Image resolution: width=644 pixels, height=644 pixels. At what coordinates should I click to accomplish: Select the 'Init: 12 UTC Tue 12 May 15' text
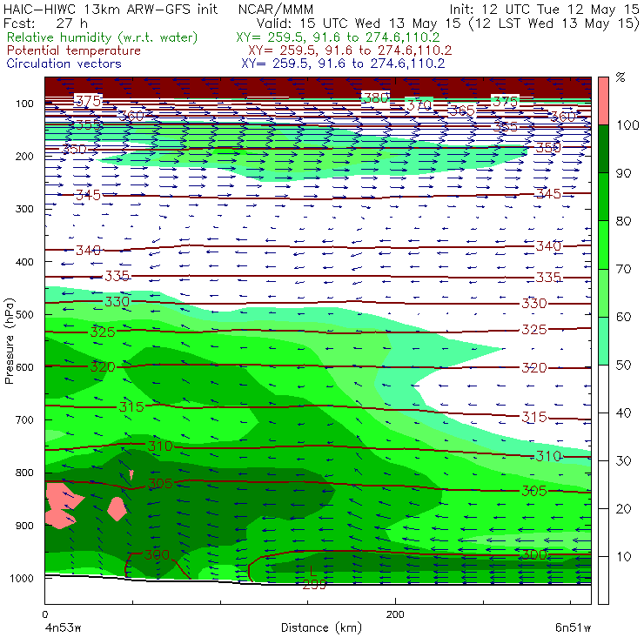[x=545, y=9]
